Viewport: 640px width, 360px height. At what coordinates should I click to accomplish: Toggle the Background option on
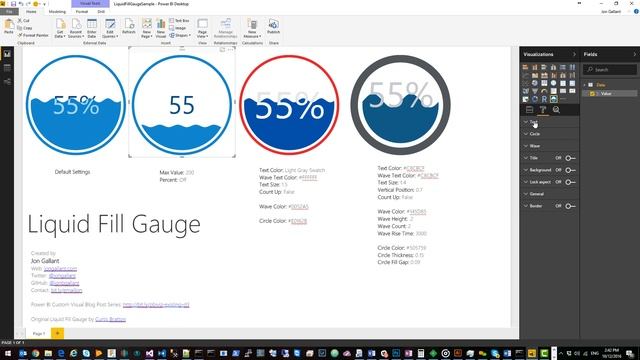coord(571,170)
